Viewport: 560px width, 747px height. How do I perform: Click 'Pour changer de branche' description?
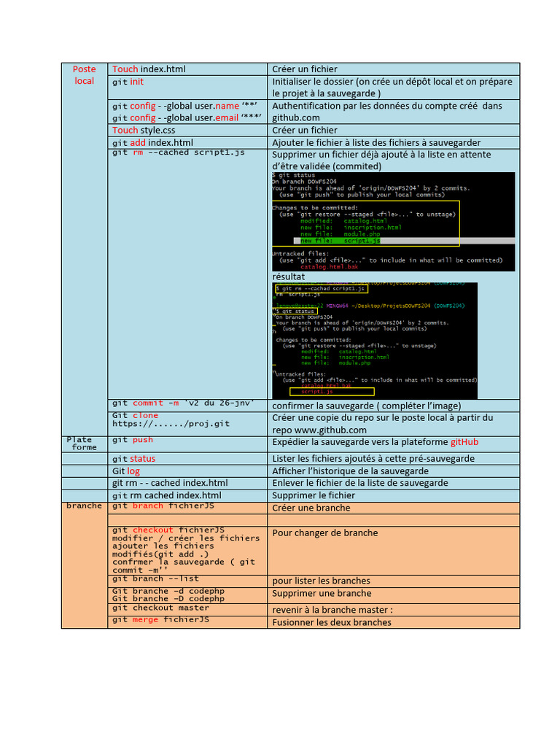[x=324, y=533]
